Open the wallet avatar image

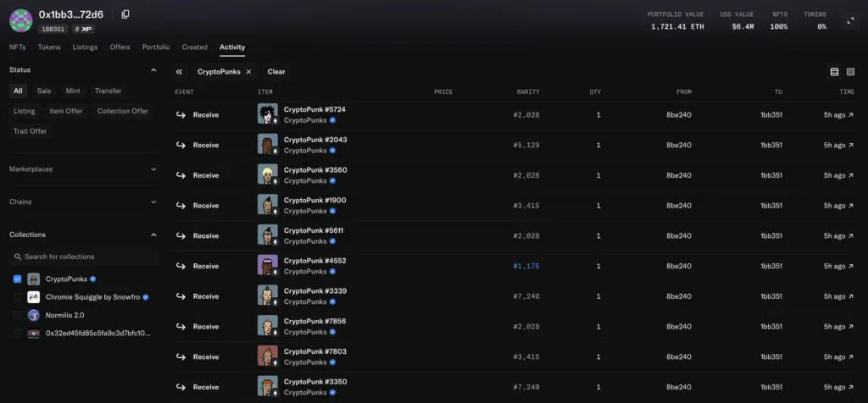[21, 20]
